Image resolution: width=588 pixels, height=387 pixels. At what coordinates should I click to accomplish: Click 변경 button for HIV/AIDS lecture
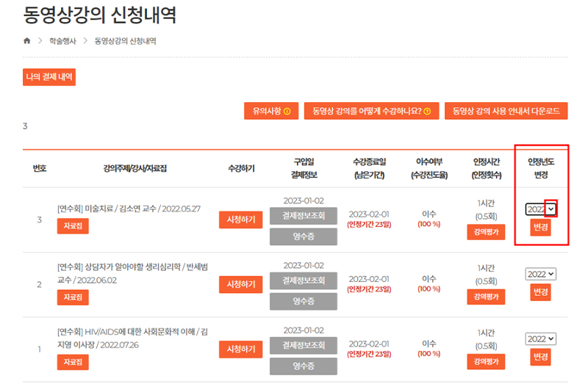pyautogui.click(x=540, y=357)
